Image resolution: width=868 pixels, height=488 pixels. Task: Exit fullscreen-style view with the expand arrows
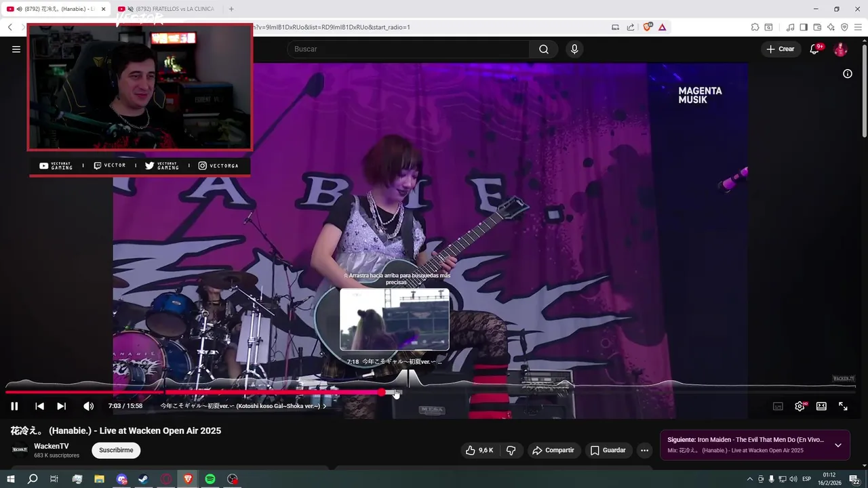(843, 406)
